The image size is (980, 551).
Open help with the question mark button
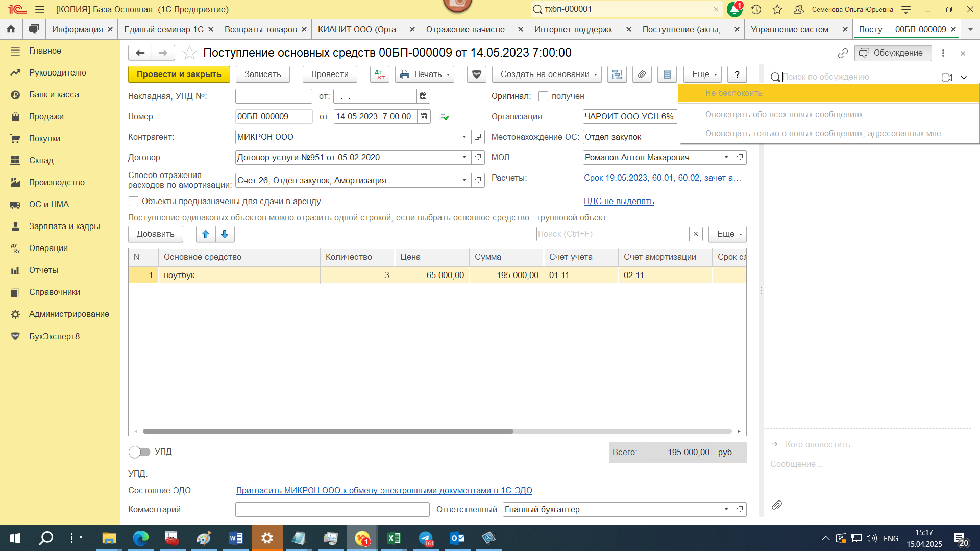(x=737, y=74)
